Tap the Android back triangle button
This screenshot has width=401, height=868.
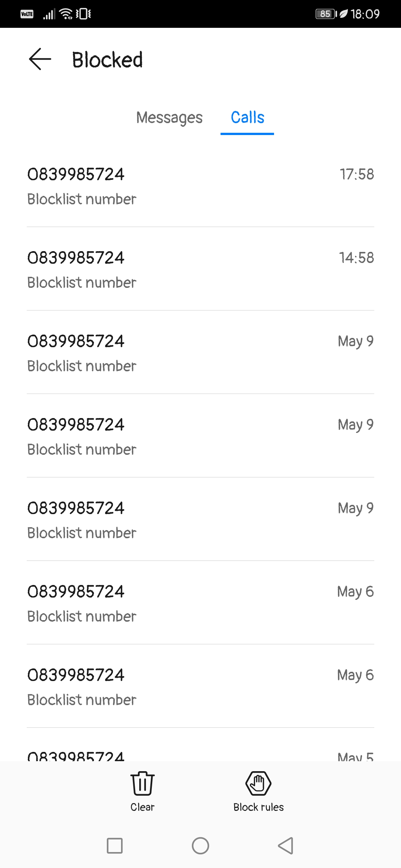point(286,846)
